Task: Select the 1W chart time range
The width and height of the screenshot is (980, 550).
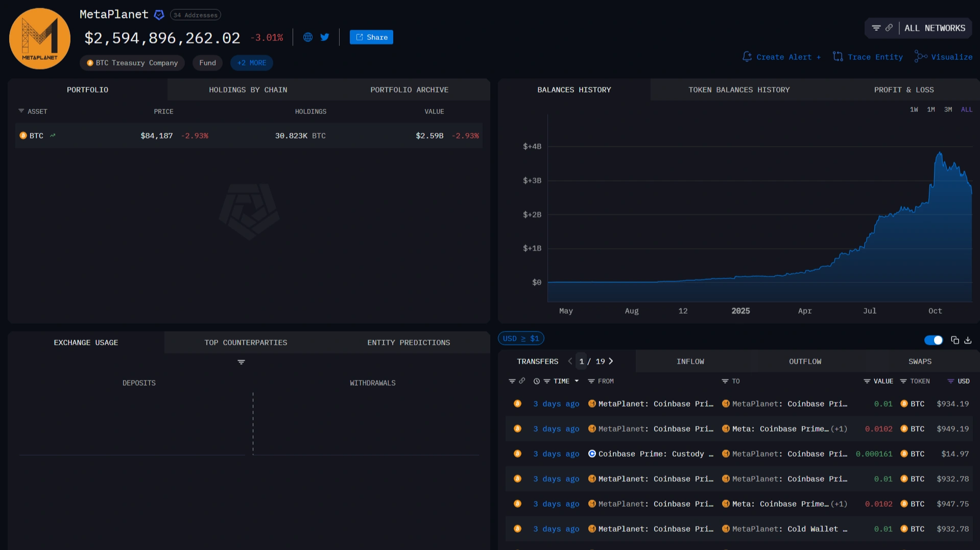Action: click(x=914, y=110)
